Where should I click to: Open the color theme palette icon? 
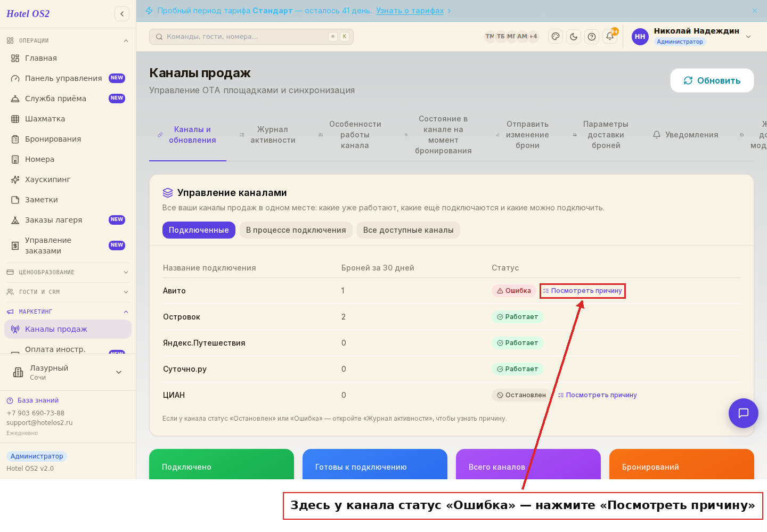[556, 37]
